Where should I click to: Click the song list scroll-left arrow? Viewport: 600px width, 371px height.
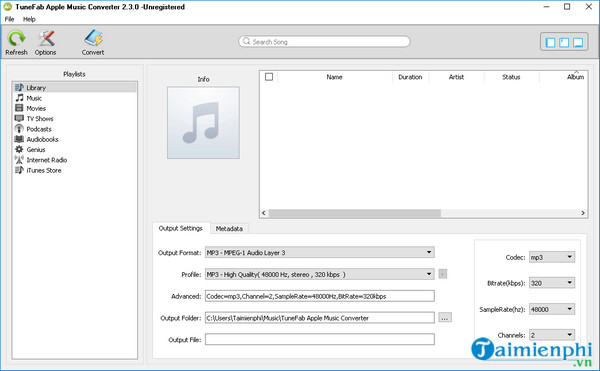(x=264, y=213)
